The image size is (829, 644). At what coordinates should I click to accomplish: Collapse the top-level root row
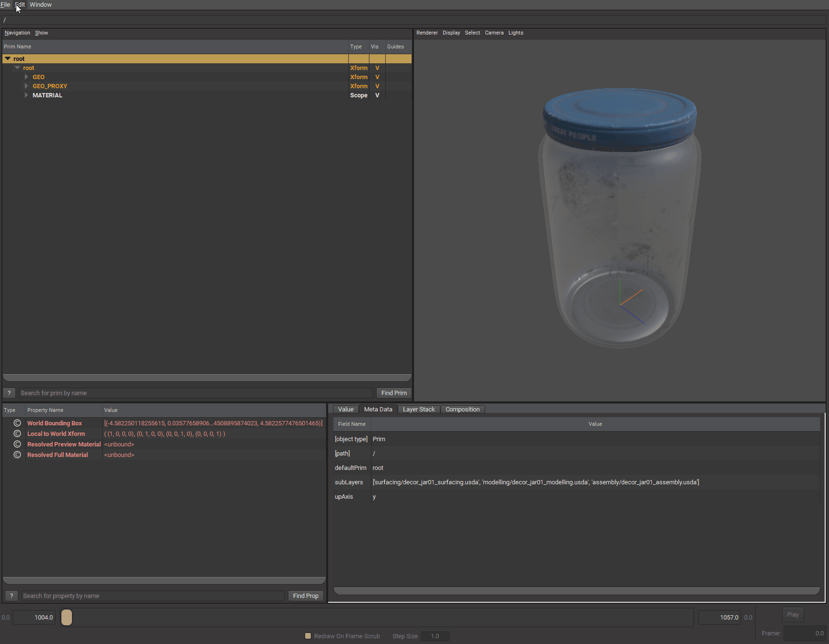(x=8, y=59)
